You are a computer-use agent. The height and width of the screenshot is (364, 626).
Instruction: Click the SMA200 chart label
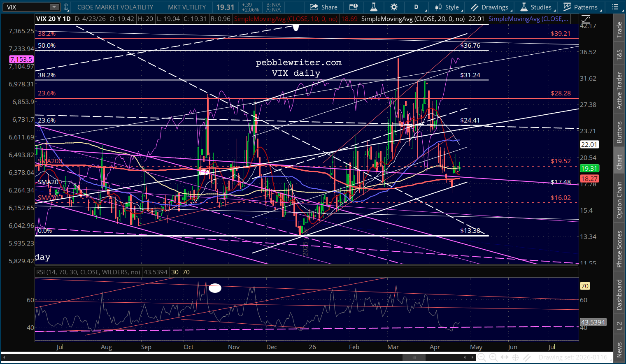coord(50,161)
